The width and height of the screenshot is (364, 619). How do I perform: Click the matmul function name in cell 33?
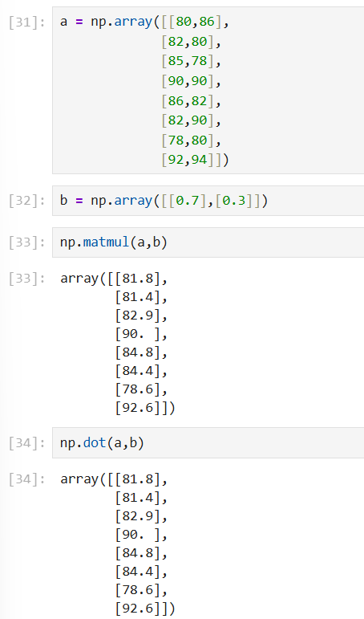pyautogui.click(x=107, y=242)
